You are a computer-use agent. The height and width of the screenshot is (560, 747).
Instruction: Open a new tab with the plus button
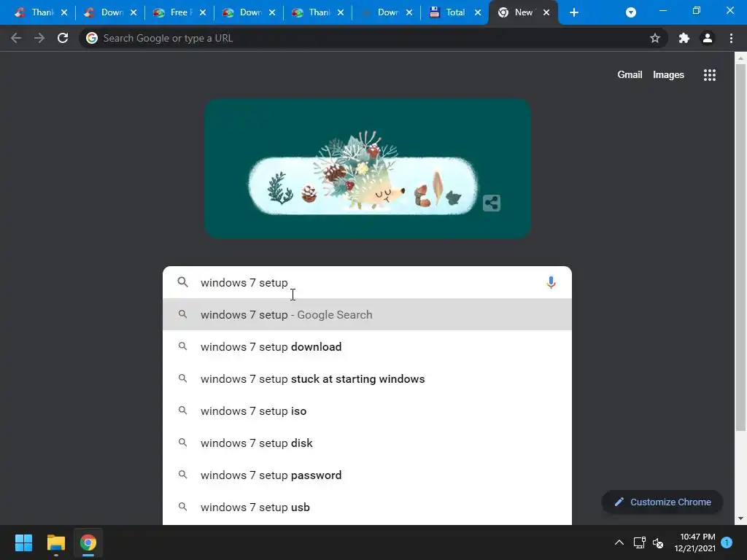(574, 12)
